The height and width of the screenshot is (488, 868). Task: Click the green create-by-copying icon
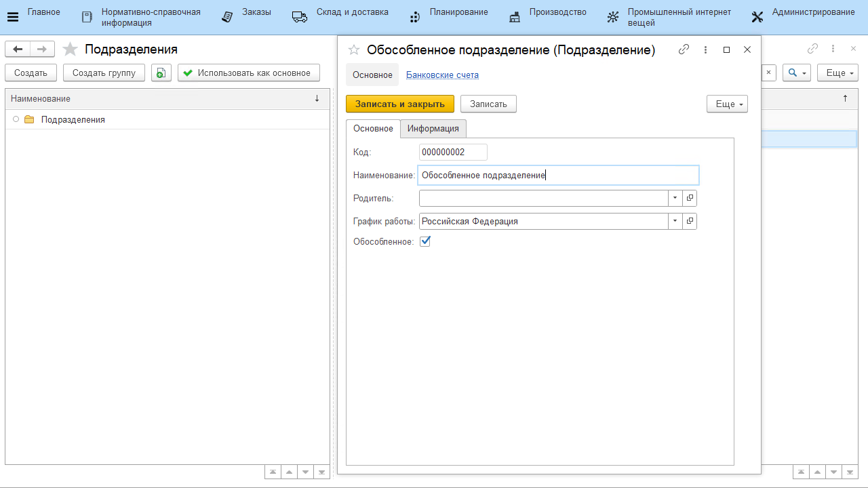(x=161, y=73)
